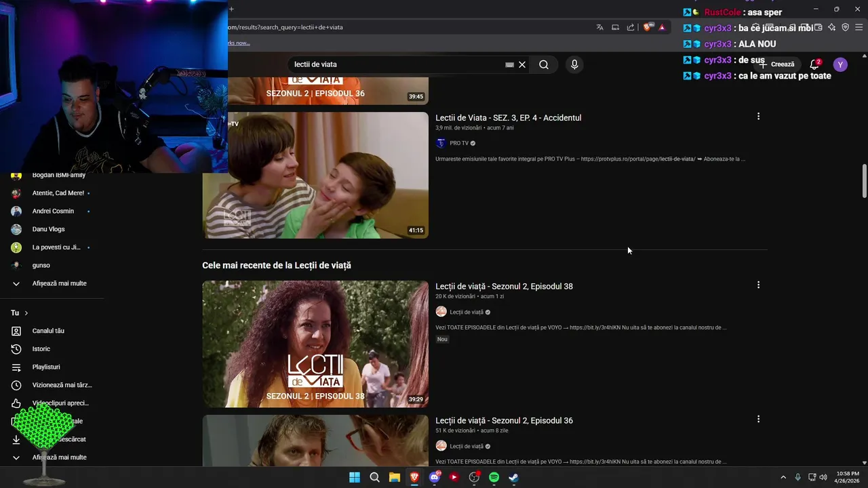Open options menu for Accidentul video

pos(758,117)
